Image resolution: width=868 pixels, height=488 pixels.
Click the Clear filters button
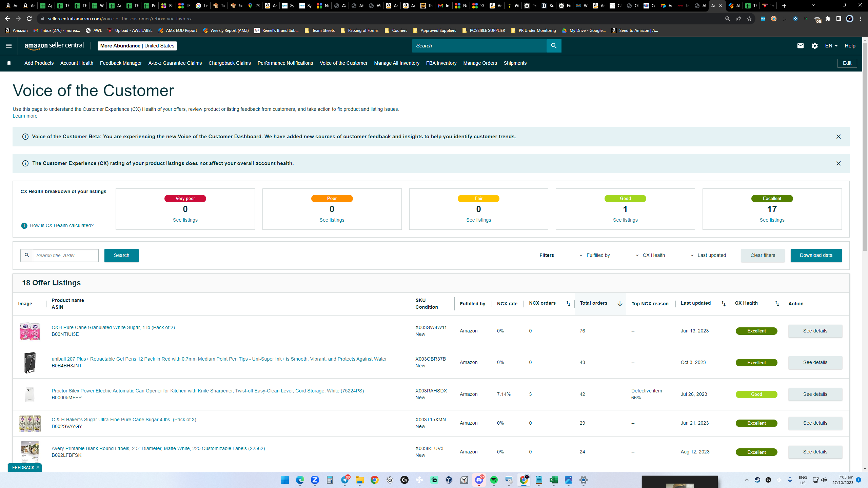(763, 255)
